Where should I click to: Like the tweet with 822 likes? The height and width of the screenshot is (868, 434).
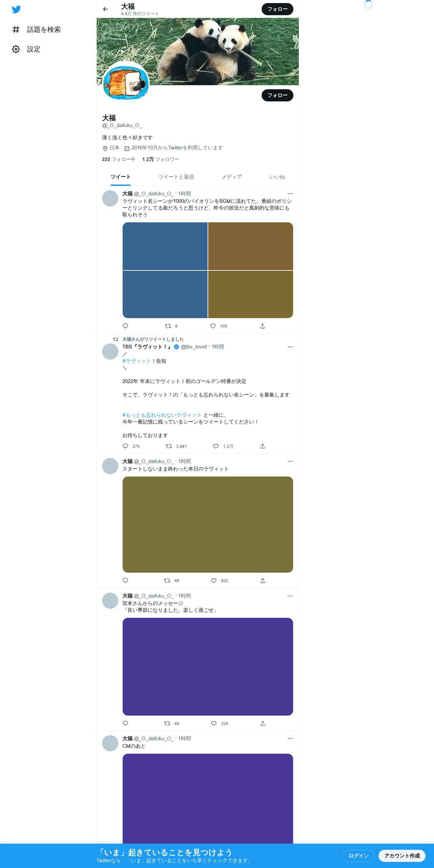(x=214, y=581)
